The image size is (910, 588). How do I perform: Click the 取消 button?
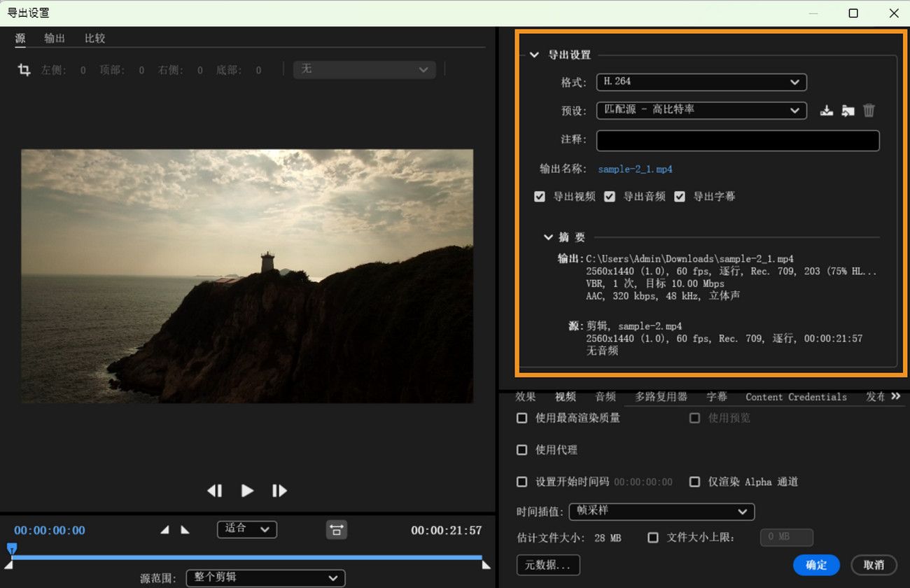(x=874, y=565)
